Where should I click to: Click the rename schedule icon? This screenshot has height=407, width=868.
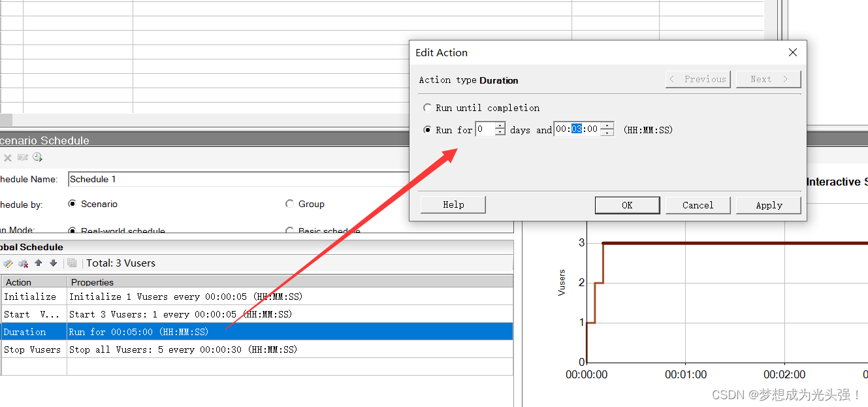click(23, 157)
